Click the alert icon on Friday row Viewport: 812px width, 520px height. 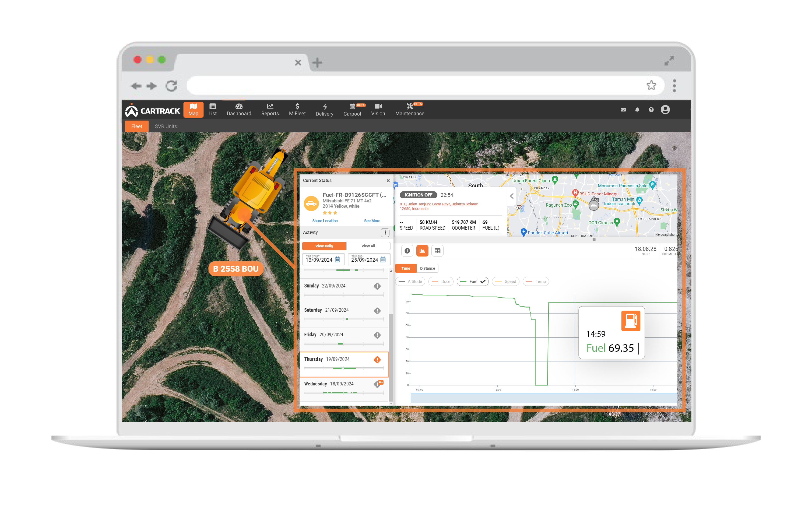click(x=377, y=335)
